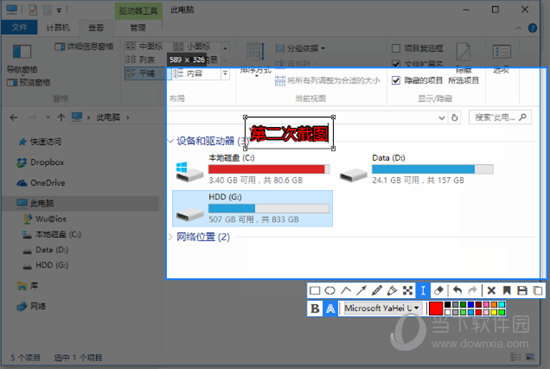This screenshot has height=369, width=550.
Task: Open Explorer help question mark icon
Action: point(532,28)
